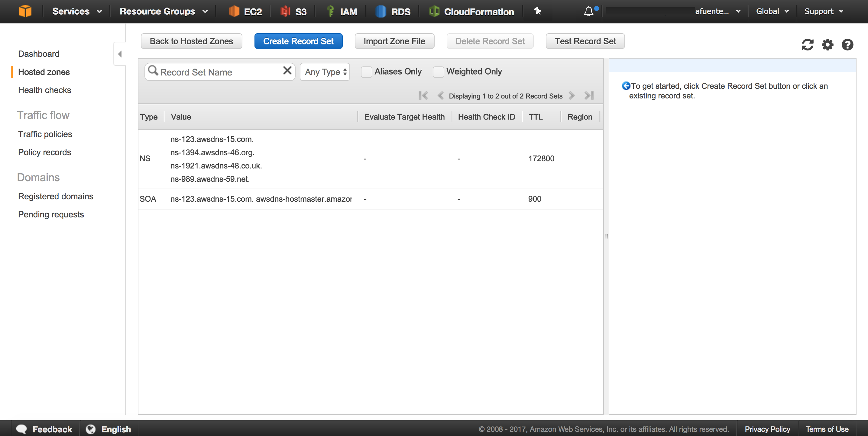Open the Terms of Use link
The image size is (868, 436).
coord(827,429)
